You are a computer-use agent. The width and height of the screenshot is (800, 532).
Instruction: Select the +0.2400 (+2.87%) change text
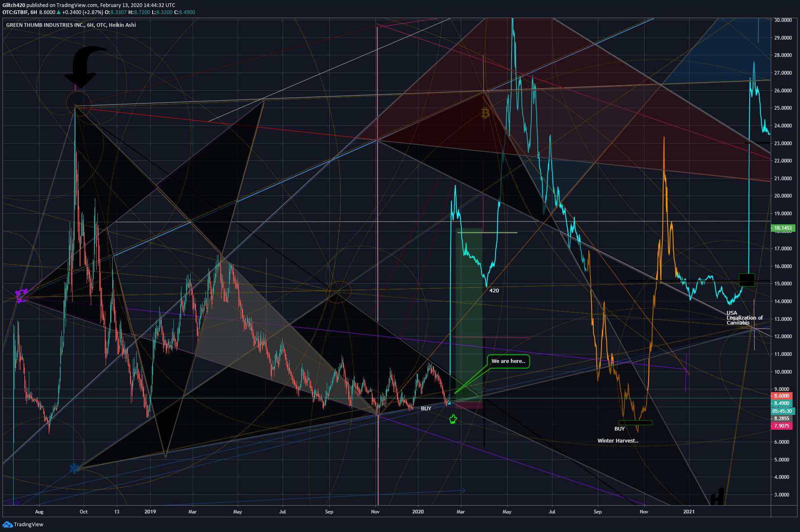point(83,12)
